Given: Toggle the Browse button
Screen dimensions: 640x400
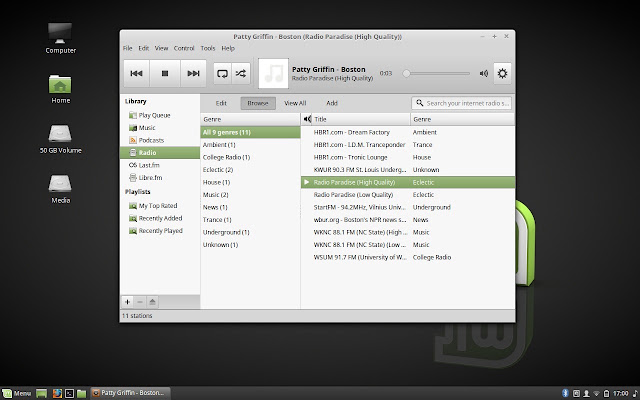Looking at the screenshot, I should [258, 103].
